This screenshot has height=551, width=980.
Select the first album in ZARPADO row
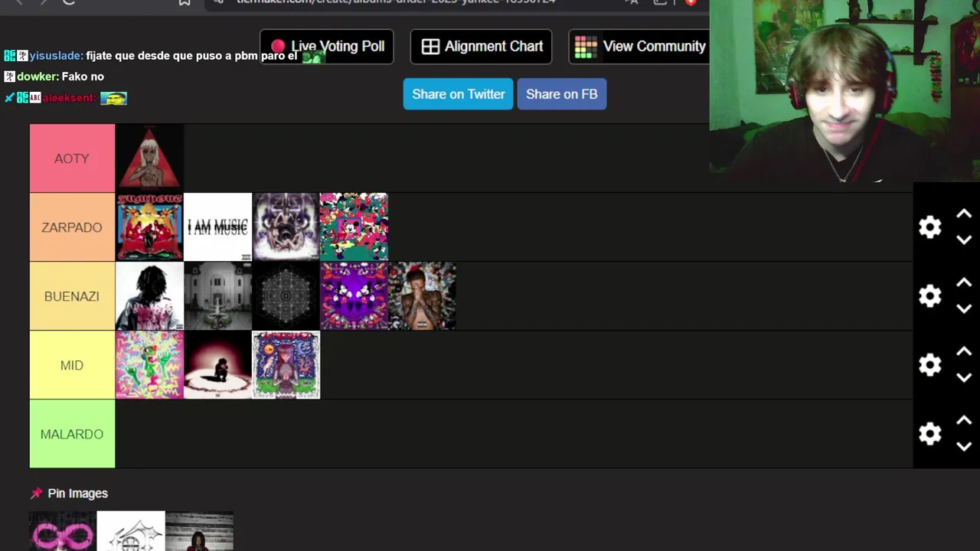coord(149,227)
